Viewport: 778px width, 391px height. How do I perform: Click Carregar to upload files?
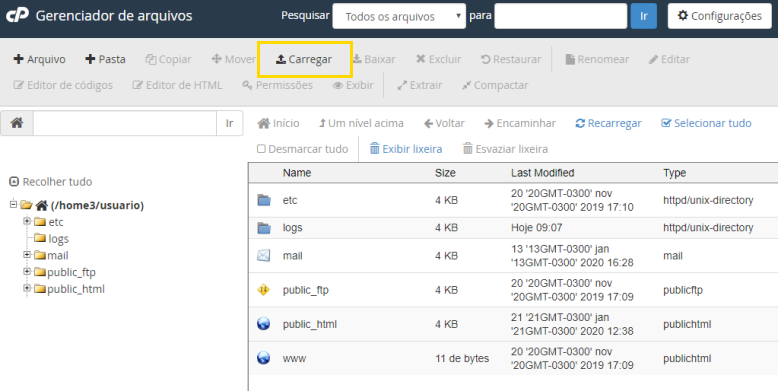pos(304,60)
